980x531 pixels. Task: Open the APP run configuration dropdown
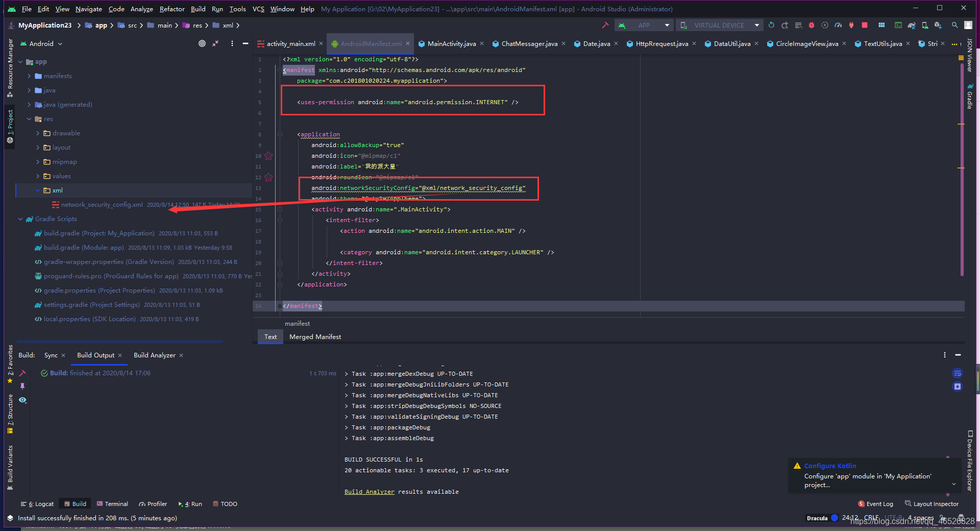pyautogui.click(x=644, y=25)
